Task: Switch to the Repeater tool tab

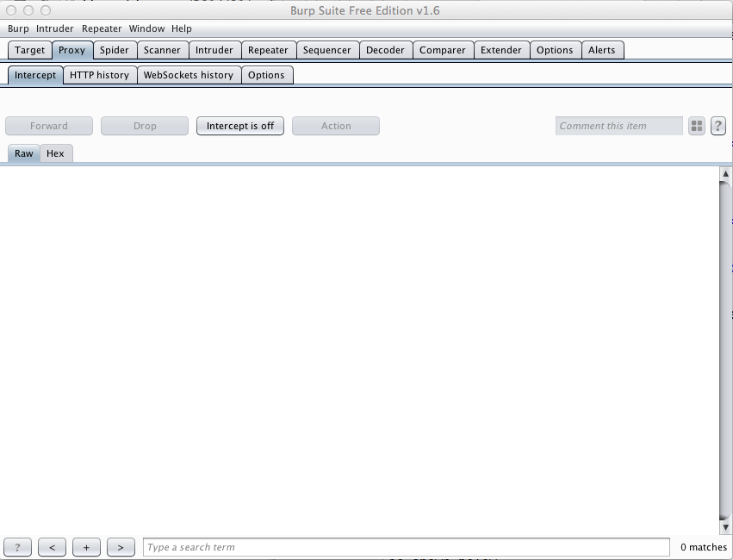Action: click(x=268, y=50)
